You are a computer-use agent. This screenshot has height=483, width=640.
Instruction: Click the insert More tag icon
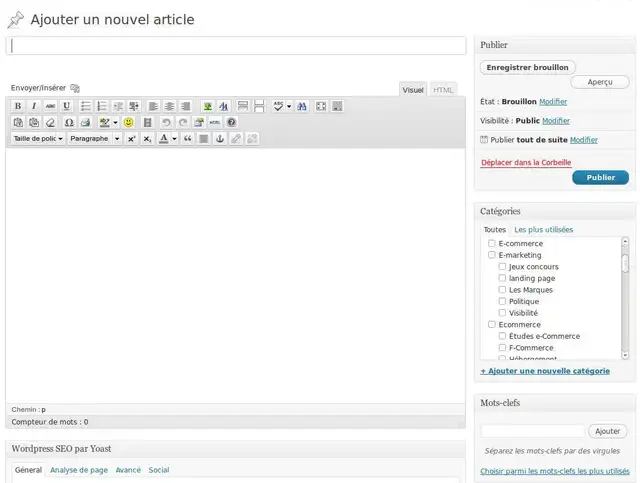(x=243, y=107)
